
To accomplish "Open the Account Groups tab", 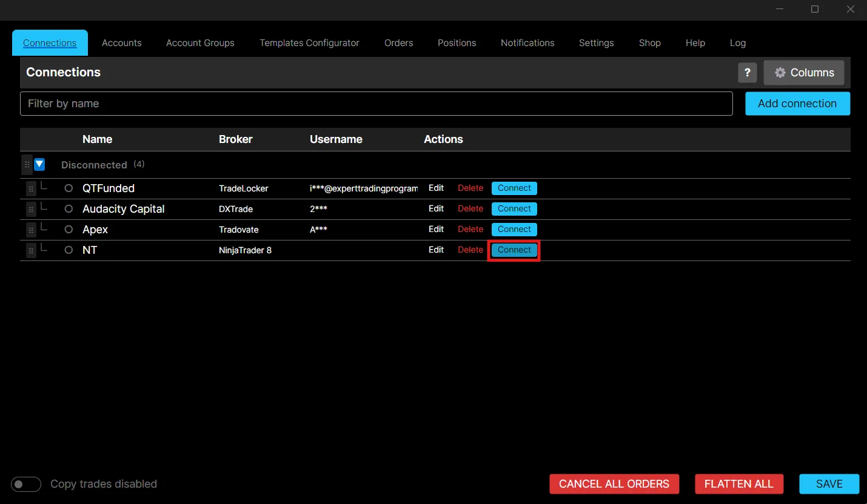I will pos(200,43).
